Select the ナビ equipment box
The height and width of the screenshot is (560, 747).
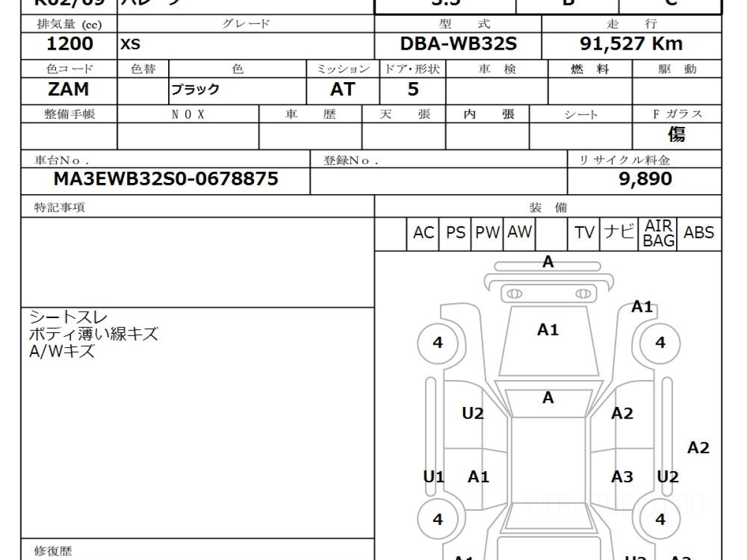point(619,233)
